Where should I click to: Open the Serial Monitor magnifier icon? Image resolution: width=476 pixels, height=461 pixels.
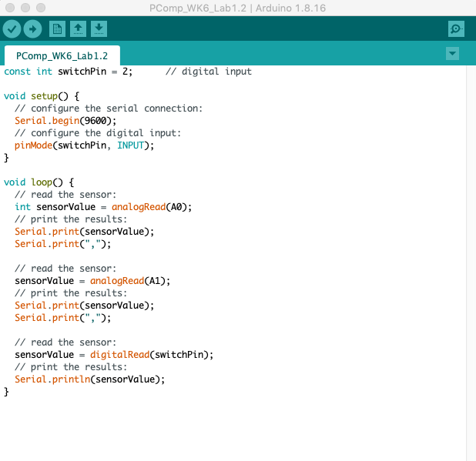point(457,29)
